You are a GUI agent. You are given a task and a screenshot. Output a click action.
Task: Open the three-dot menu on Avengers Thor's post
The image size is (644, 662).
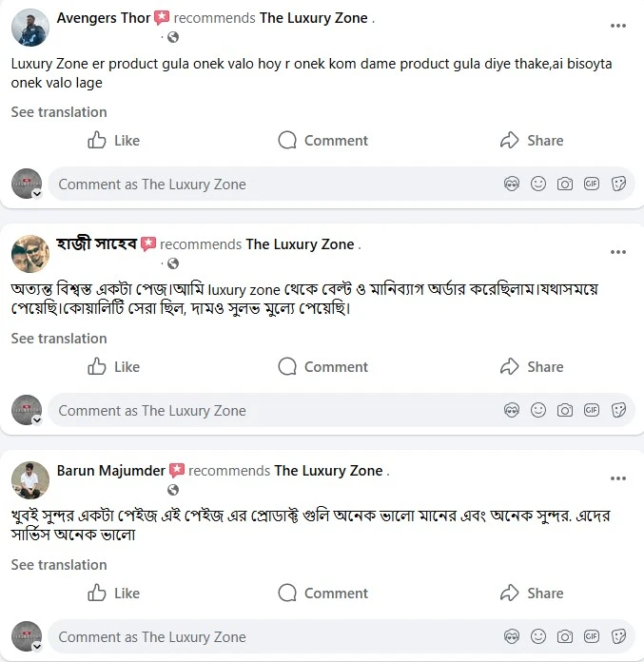pos(618,26)
